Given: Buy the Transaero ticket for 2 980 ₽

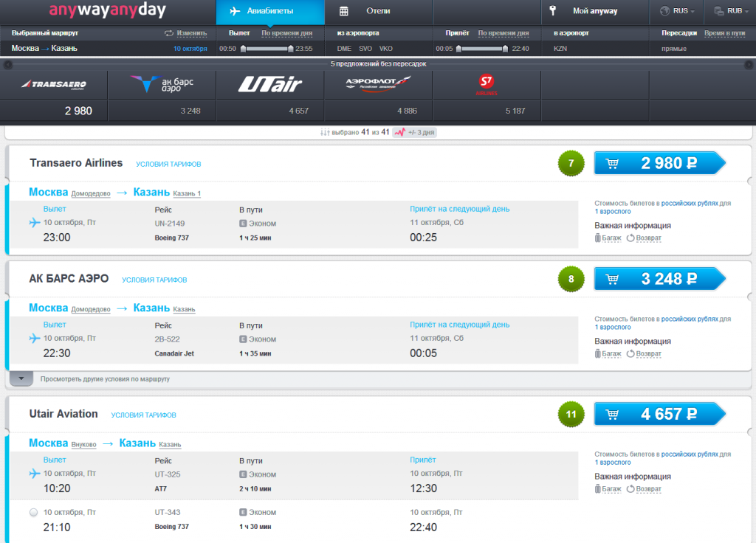Looking at the screenshot, I should pos(659,164).
